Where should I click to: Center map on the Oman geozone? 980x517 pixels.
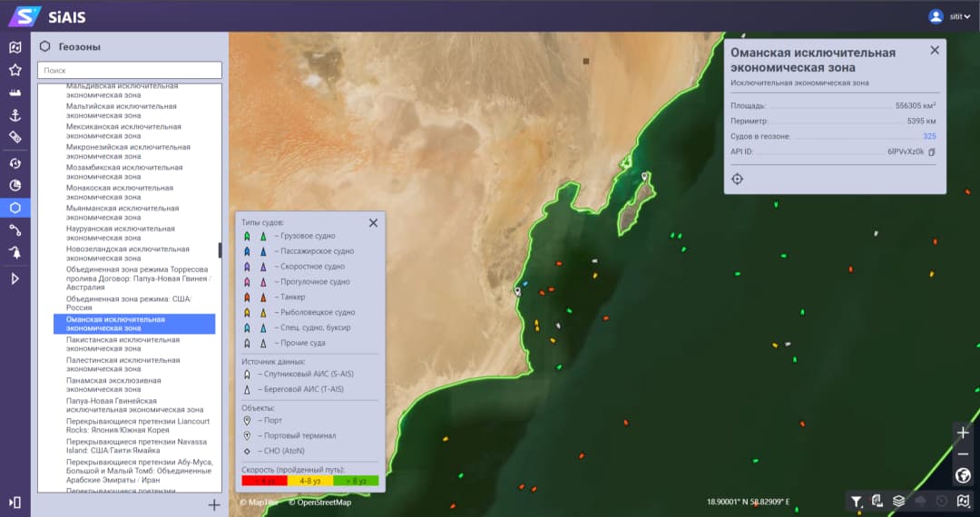click(x=738, y=179)
